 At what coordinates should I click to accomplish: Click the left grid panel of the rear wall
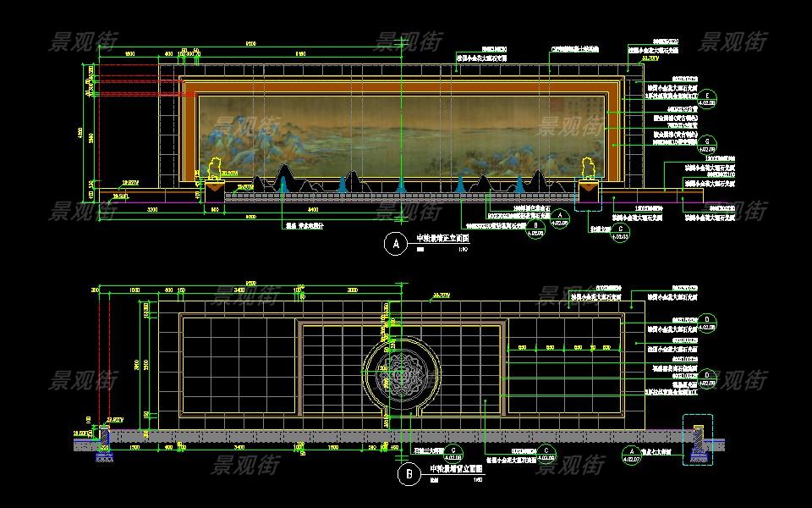click(x=237, y=367)
